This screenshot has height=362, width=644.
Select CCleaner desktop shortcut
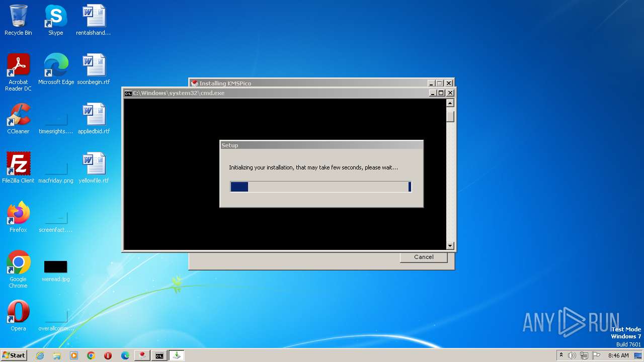pyautogui.click(x=18, y=119)
